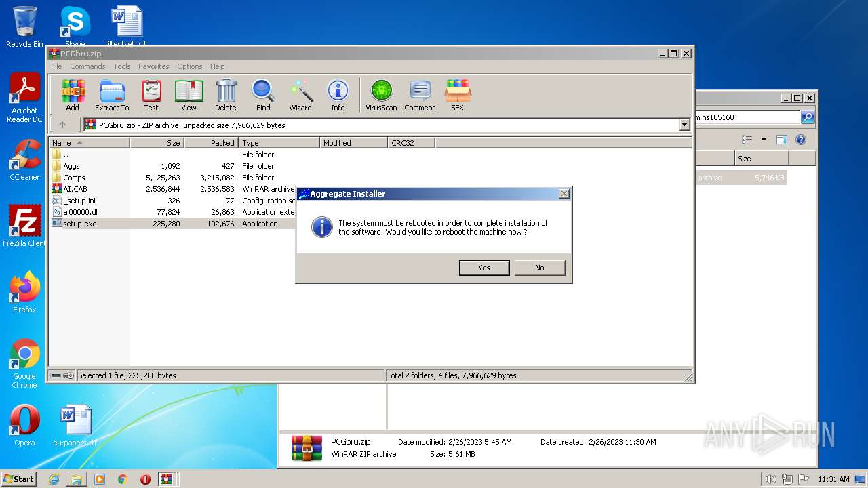Click the Explorer help question icon
This screenshot has width=868, height=488.
point(801,140)
